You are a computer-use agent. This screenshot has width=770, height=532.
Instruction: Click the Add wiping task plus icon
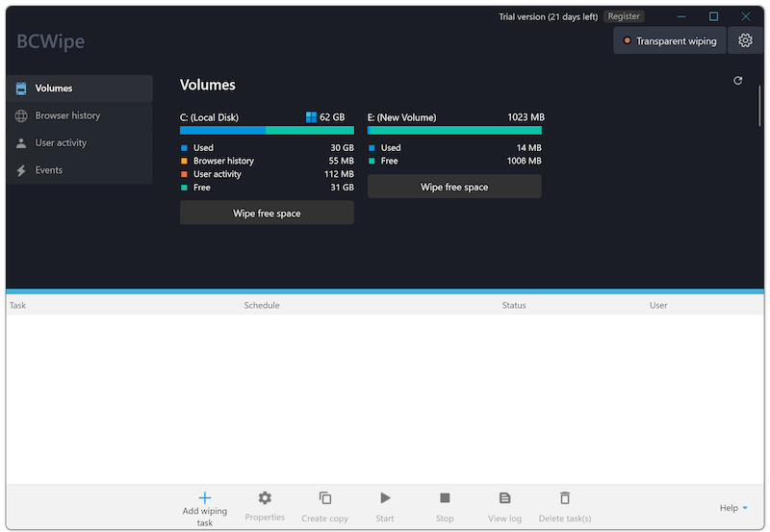[x=204, y=497]
